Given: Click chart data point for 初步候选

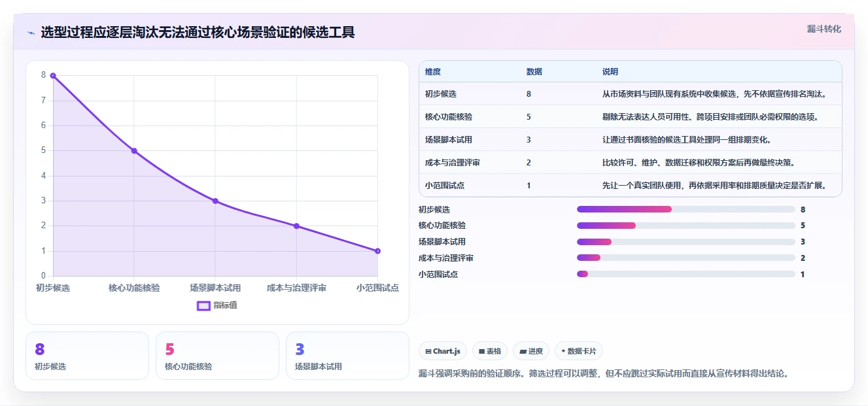Looking at the screenshot, I should 53,75.
